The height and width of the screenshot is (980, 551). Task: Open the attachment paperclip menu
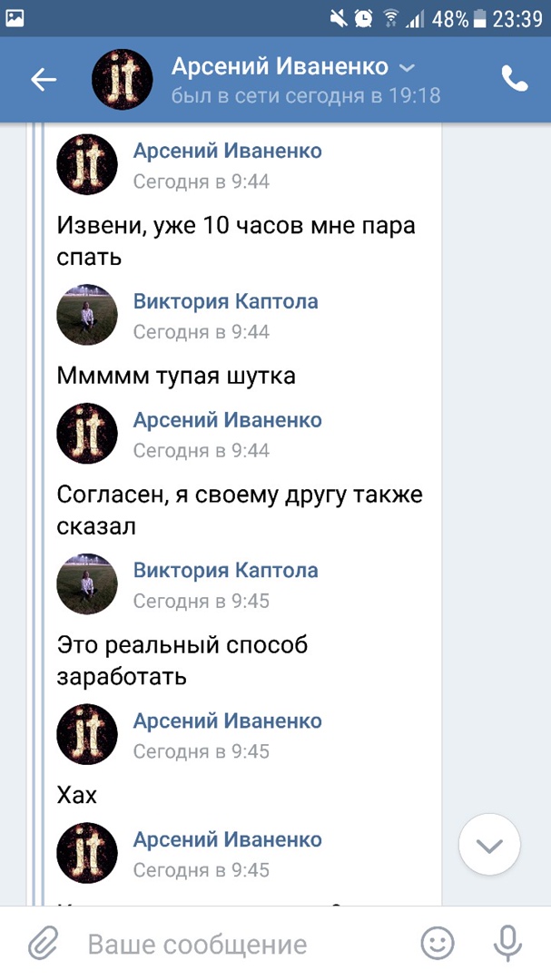click(x=42, y=945)
